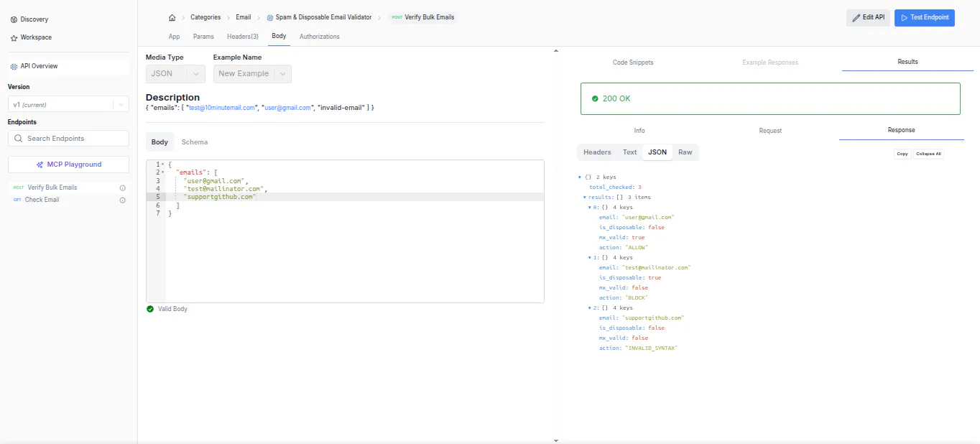Click the MCP Playground sparkle icon
The width and height of the screenshot is (980, 444).
click(x=40, y=165)
